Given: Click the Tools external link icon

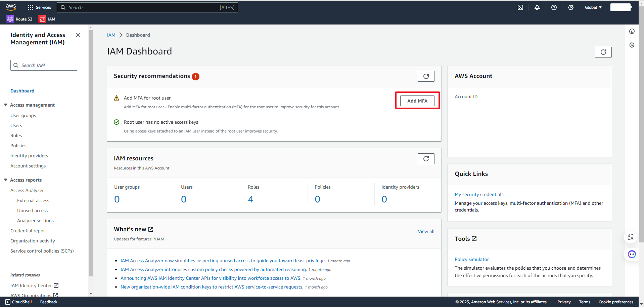Looking at the screenshot, I should pyautogui.click(x=474, y=239).
